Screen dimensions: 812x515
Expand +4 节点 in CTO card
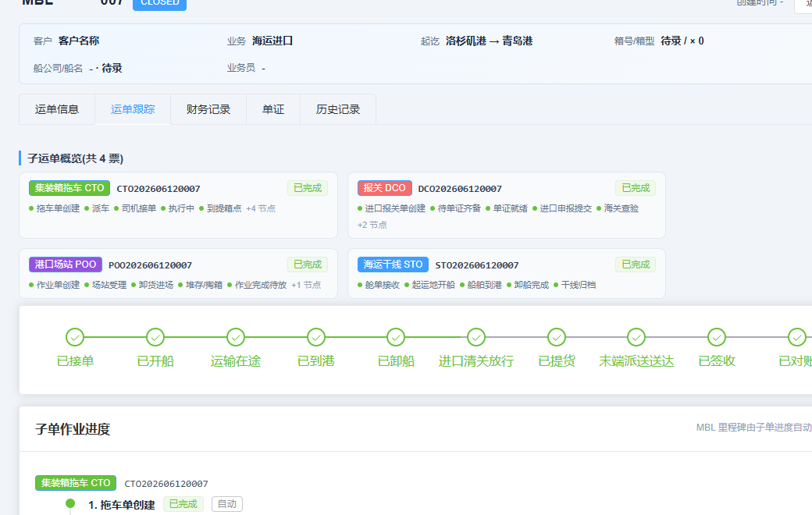tap(261, 208)
